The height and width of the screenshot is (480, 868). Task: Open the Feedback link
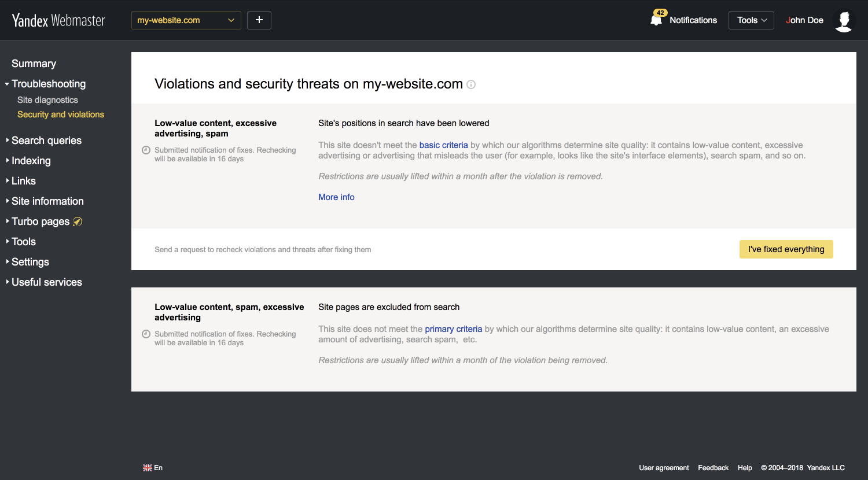pos(713,468)
